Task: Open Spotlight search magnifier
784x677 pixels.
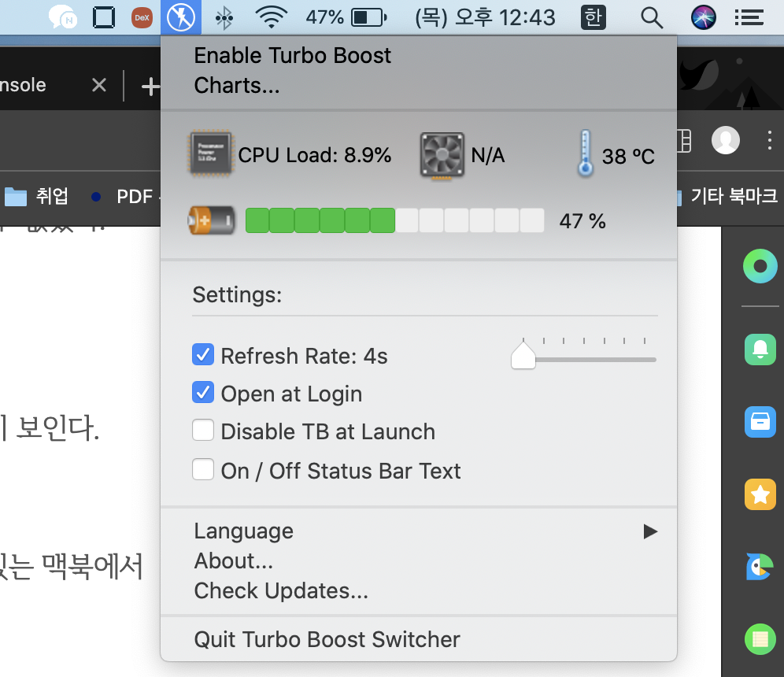Action: (652, 18)
